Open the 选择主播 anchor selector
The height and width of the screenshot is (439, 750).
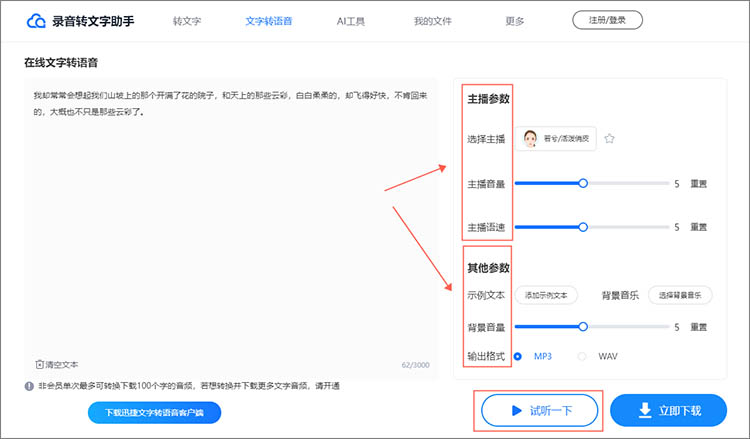click(x=556, y=139)
